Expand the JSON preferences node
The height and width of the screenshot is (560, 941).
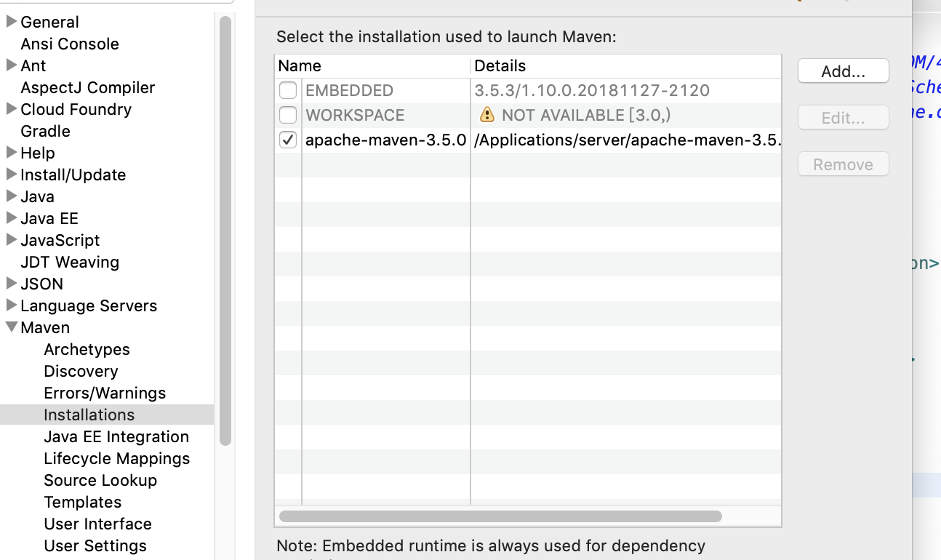click(x=11, y=284)
